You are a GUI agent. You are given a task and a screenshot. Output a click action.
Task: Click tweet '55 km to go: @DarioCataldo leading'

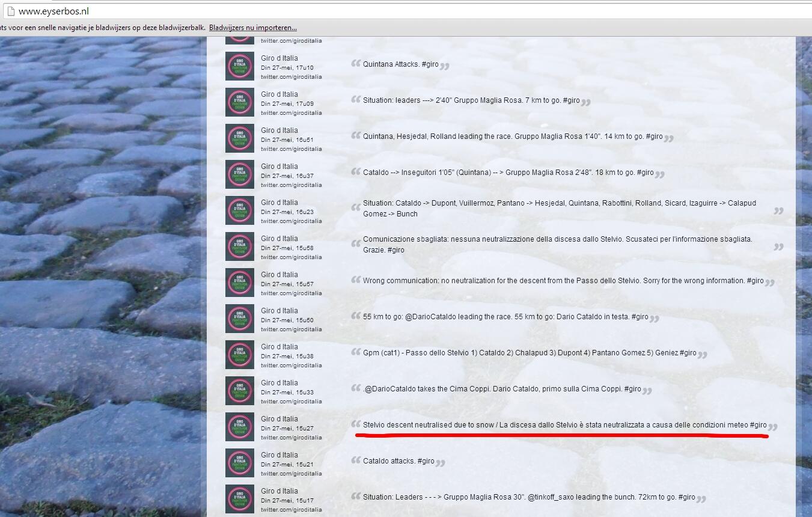[x=505, y=317]
